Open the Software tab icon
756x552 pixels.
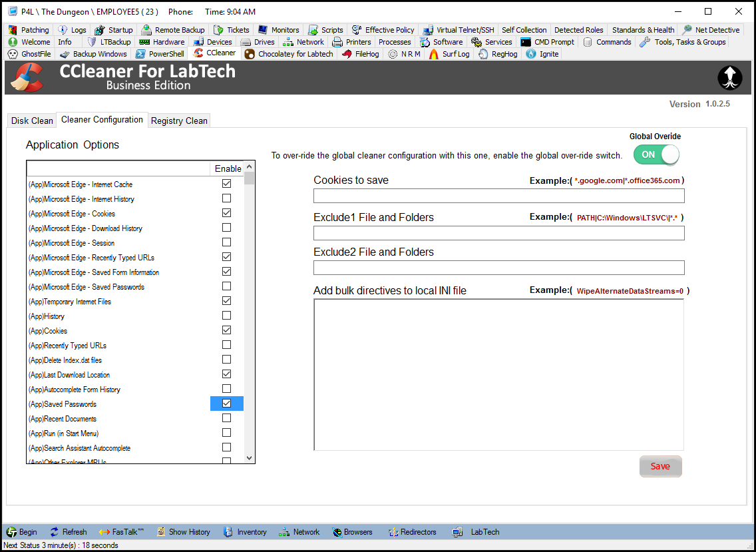(425, 42)
